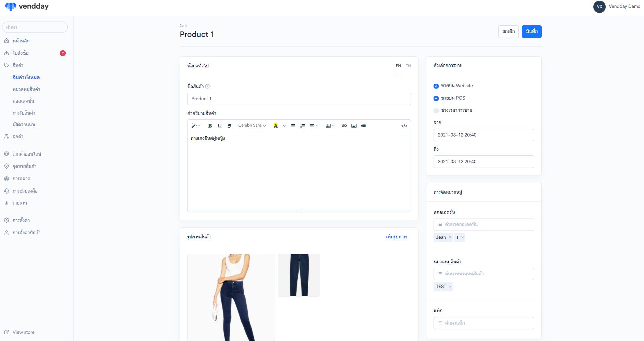The width and height of the screenshot is (644, 341).
Task: Expand the text color options arrow
Action: point(284,126)
